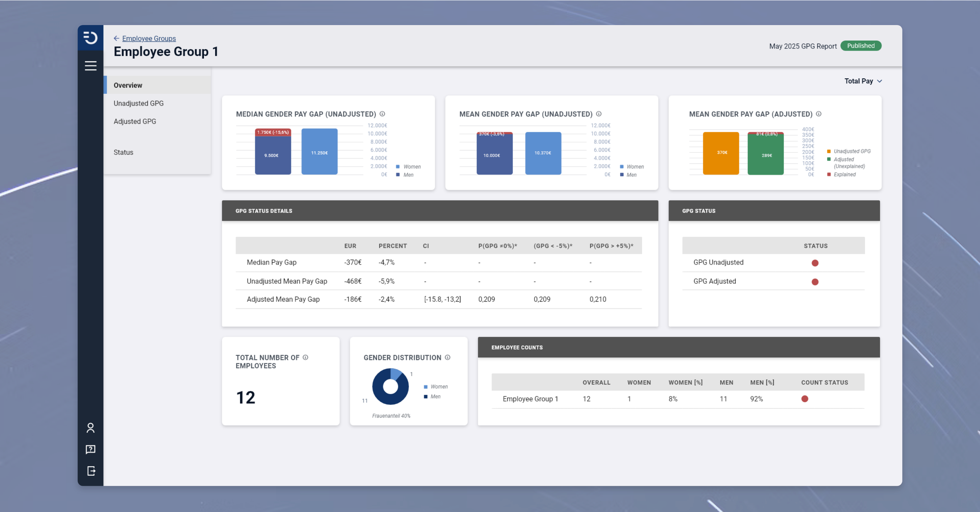
Task: Expand the Total Pay dropdown
Action: point(863,81)
